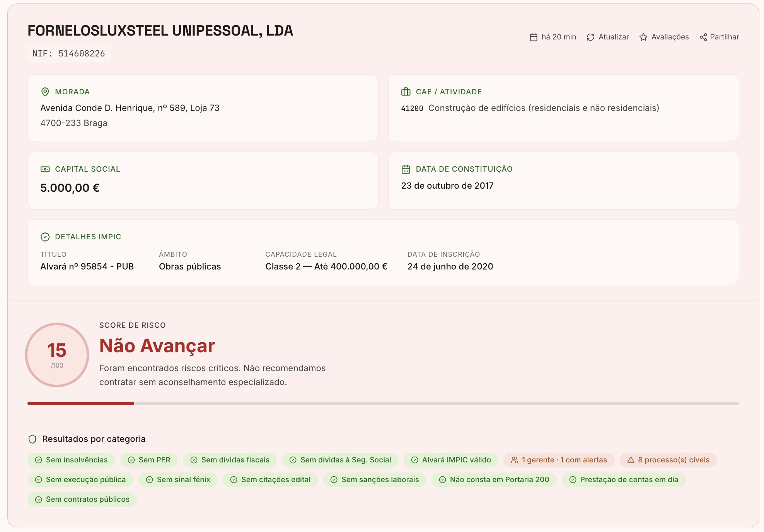Click check icon in Sem dívidas fiscais chip
Image resolution: width=764 pixels, height=532 pixels.
194,460
